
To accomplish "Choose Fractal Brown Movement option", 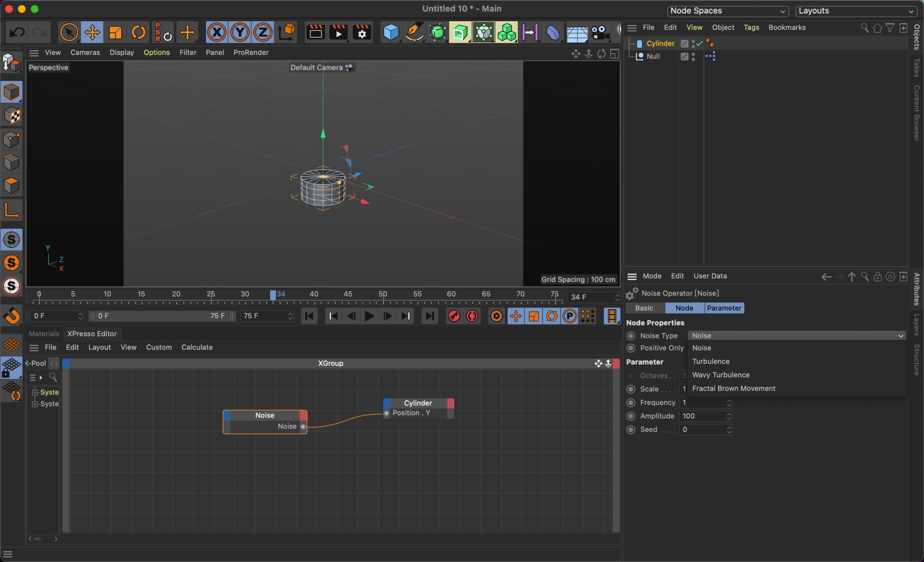I will pyautogui.click(x=733, y=389).
